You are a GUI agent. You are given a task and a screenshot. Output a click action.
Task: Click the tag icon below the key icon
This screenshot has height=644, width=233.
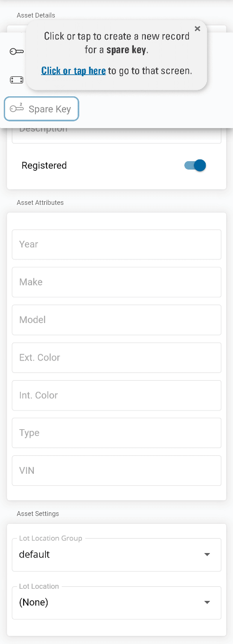[x=16, y=80]
